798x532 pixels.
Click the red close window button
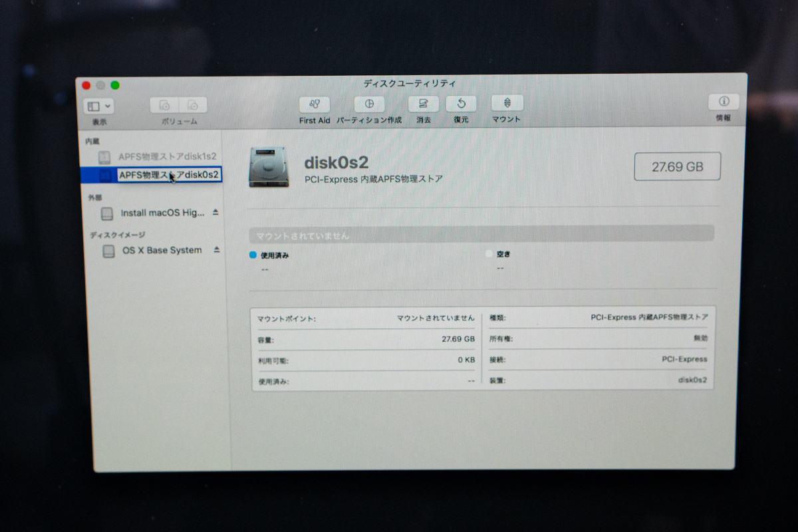(86, 85)
